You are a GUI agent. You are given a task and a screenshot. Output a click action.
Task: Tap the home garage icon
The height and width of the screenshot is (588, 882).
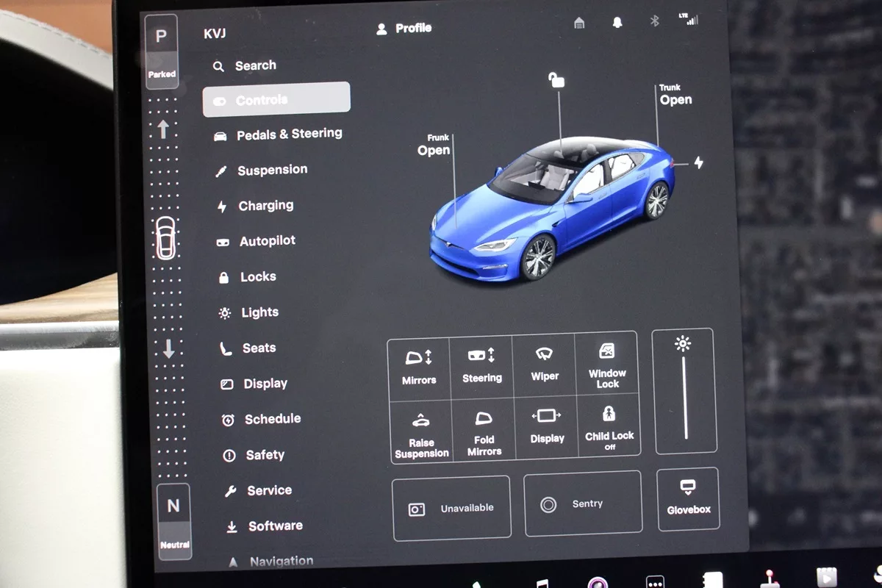coord(579,23)
